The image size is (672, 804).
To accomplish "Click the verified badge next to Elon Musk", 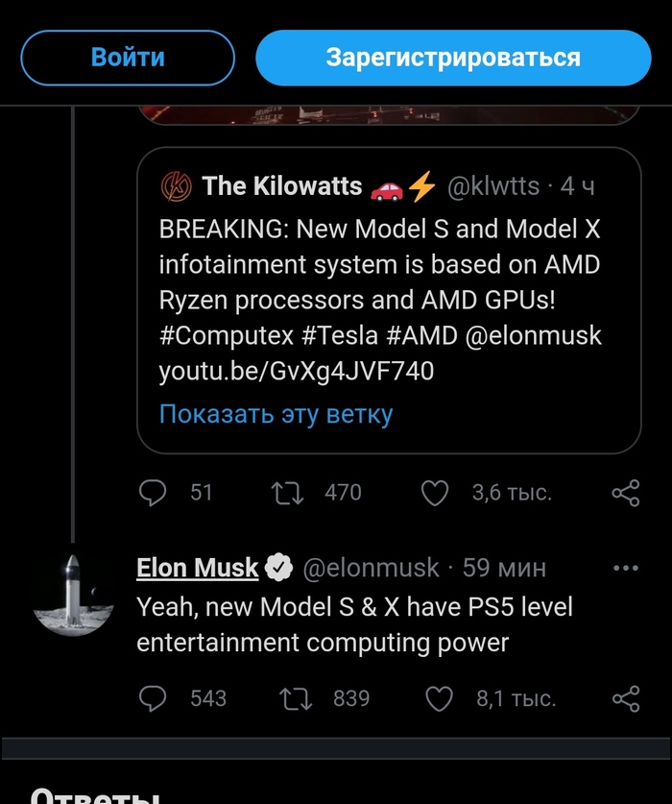I will [x=277, y=568].
